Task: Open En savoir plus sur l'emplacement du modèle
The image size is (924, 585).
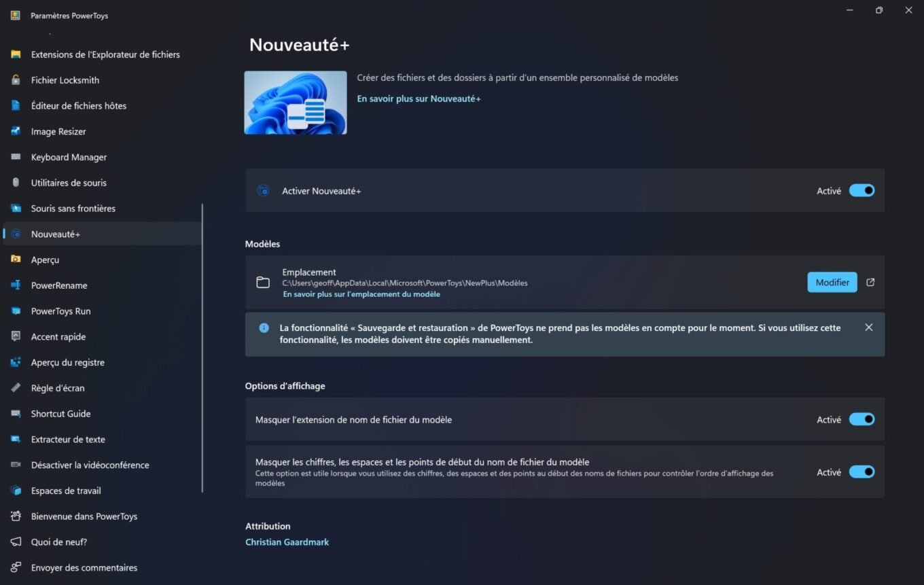Action: tap(361, 294)
